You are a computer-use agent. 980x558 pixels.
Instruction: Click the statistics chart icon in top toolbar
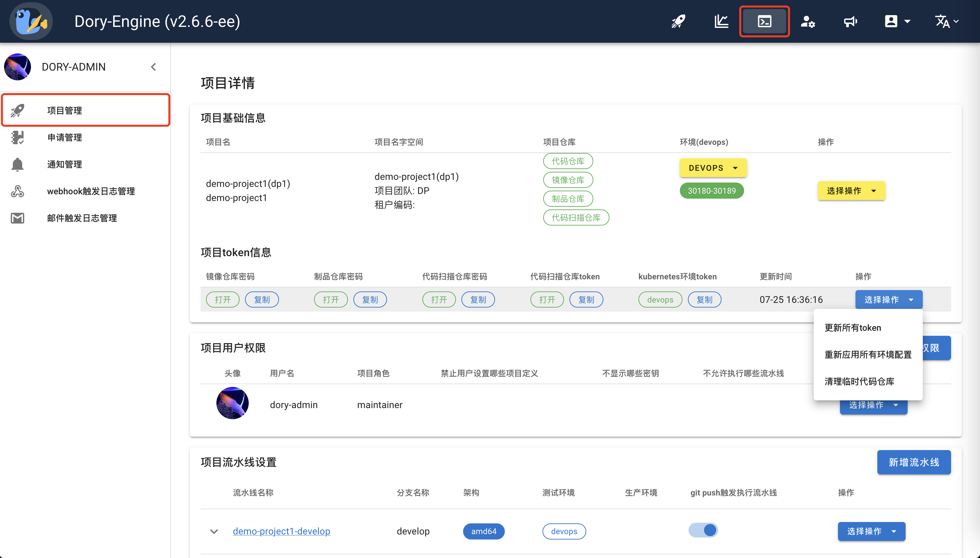pyautogui.click(x=721, y=21)
